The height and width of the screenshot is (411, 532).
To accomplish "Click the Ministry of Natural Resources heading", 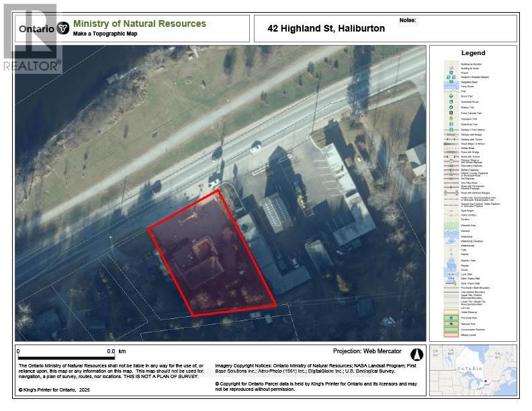I will tap(139, 24).
